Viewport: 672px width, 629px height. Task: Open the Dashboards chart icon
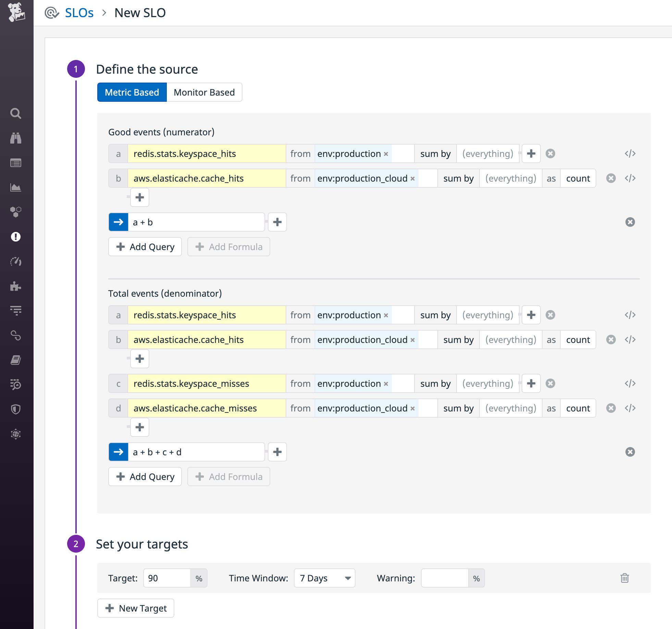coord(16,187)
